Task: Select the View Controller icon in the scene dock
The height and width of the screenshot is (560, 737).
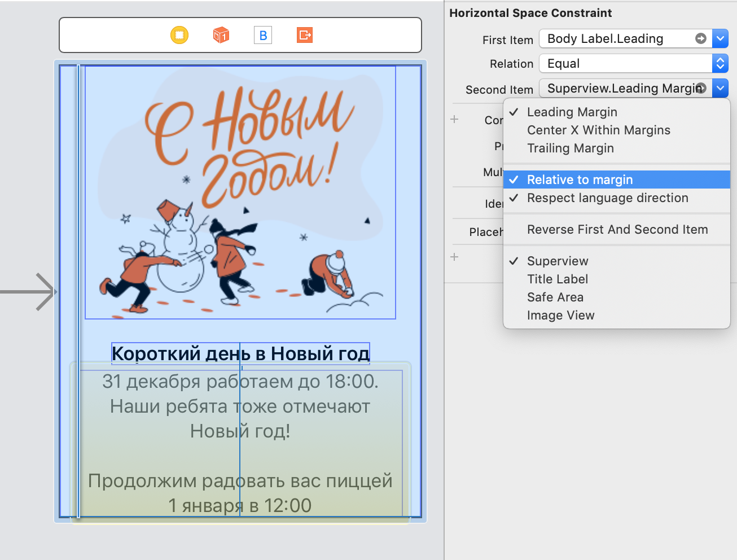Action: [179, 34]
